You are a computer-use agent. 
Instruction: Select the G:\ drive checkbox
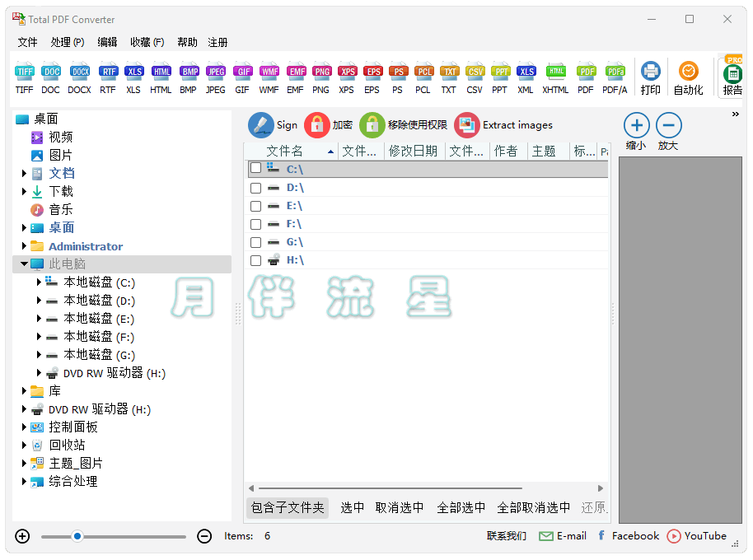256,242
